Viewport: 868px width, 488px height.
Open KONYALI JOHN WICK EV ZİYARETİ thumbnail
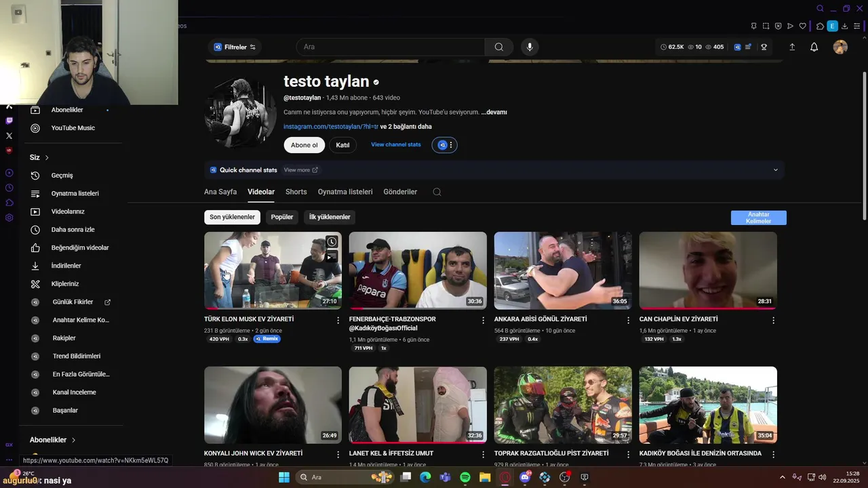(273, 405)
